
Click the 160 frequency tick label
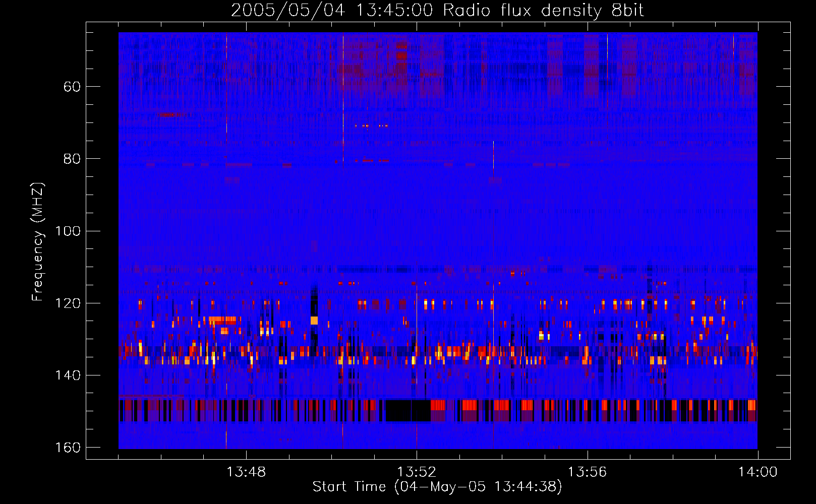[x=68, y=447]
